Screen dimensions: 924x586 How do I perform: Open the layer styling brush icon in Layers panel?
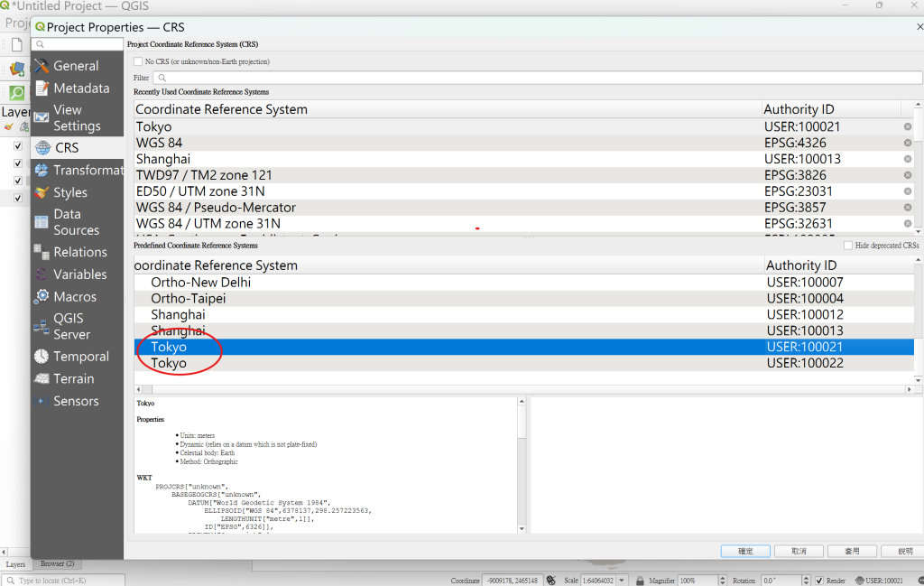click(9, 126)
